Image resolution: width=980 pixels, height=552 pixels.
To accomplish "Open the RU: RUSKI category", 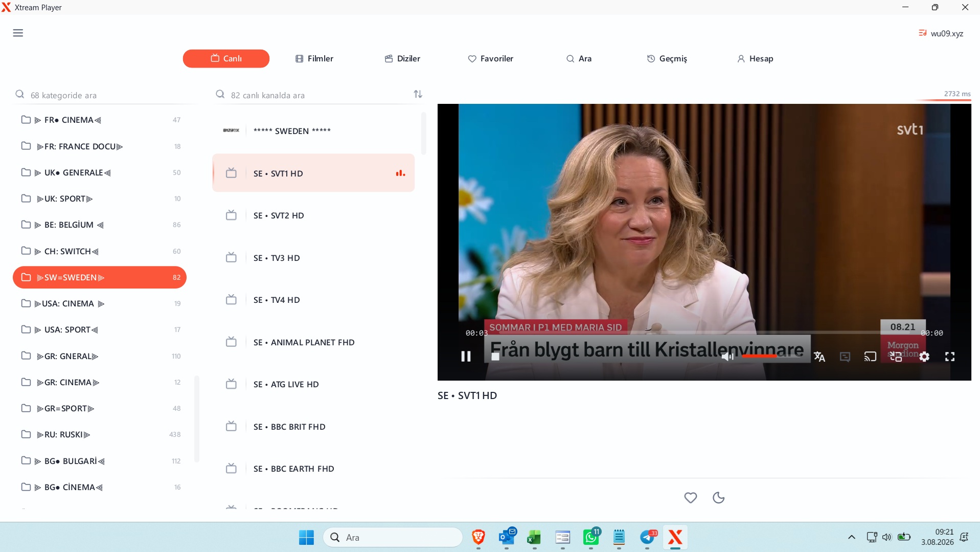I will coord(100,434).
